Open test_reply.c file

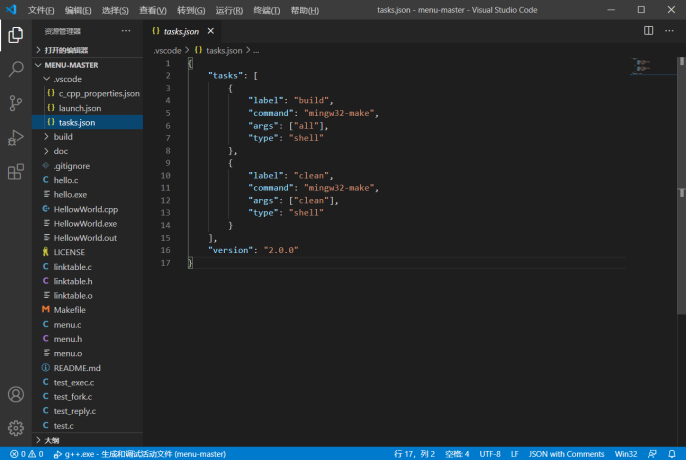tap(88, 411)
